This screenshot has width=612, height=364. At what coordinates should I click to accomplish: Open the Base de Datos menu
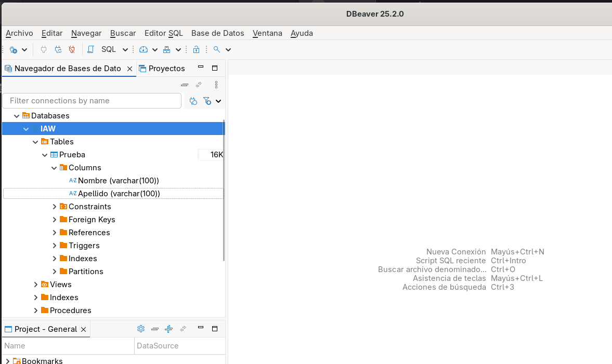(217, 33)
